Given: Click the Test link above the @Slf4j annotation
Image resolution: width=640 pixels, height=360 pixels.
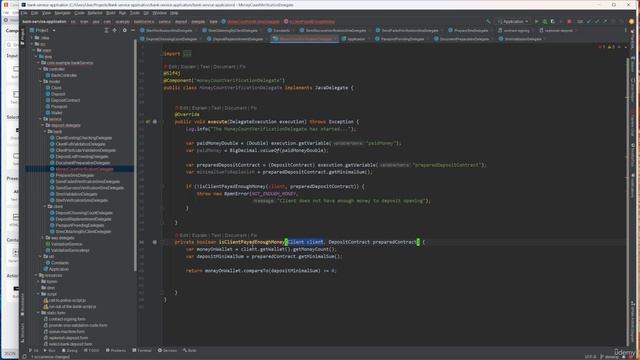Looking at the screenshot, I should tap(204, 67).
